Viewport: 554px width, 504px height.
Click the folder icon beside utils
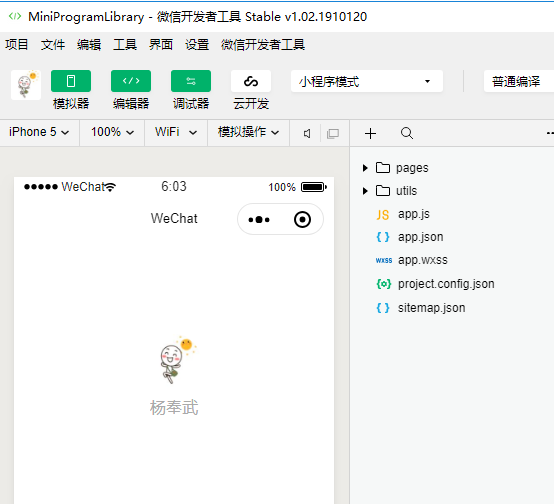click(383, 191)
